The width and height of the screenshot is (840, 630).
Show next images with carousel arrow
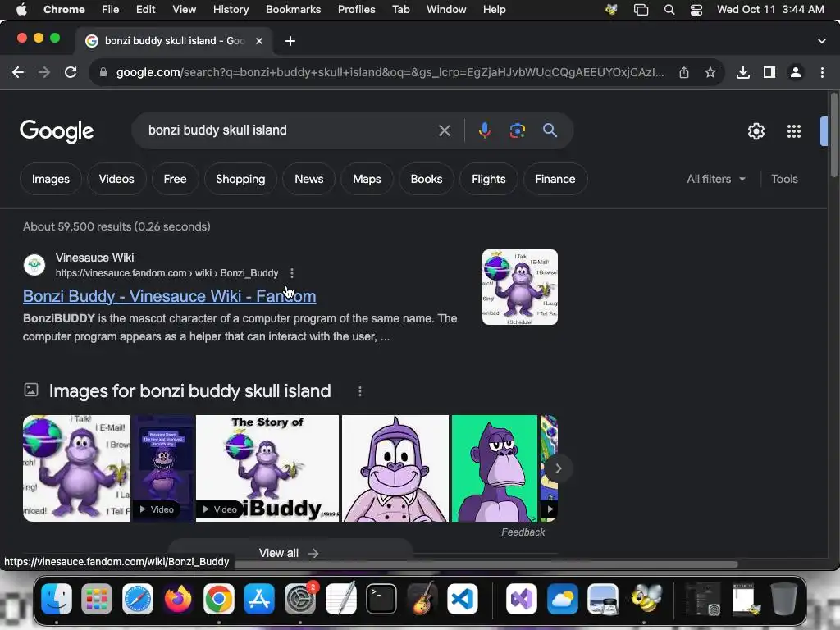[558, 468]
